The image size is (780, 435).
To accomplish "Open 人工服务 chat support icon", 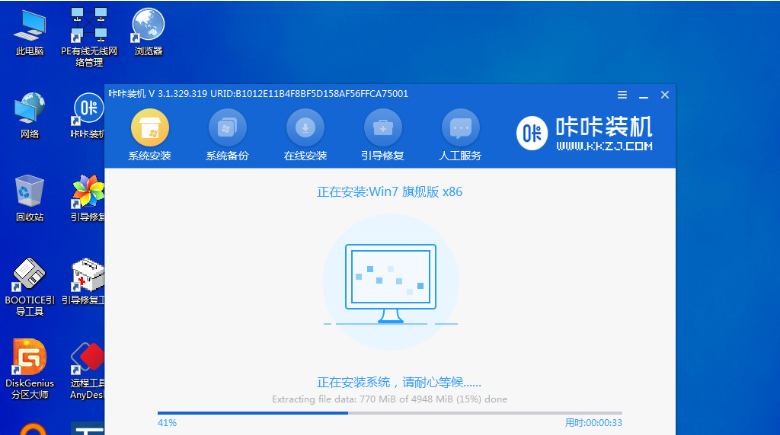I will click(460, 128).
